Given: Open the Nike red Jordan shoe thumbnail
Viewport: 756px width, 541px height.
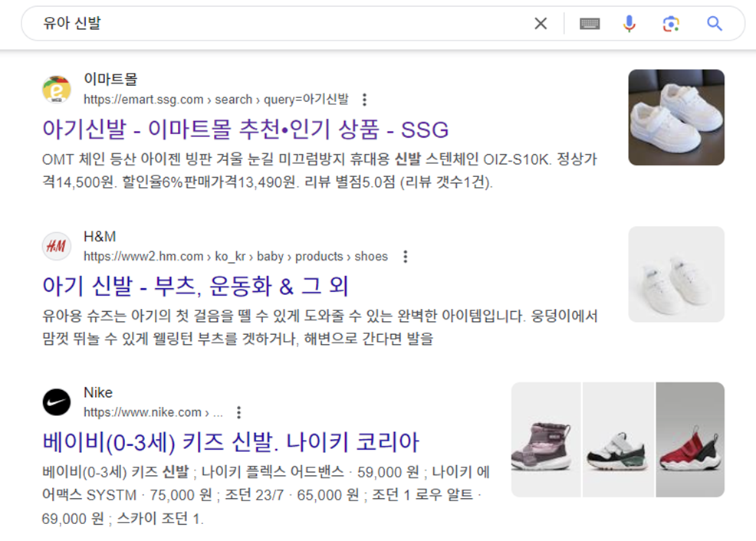Looking at the screenshot, I should tap(690, 440).
